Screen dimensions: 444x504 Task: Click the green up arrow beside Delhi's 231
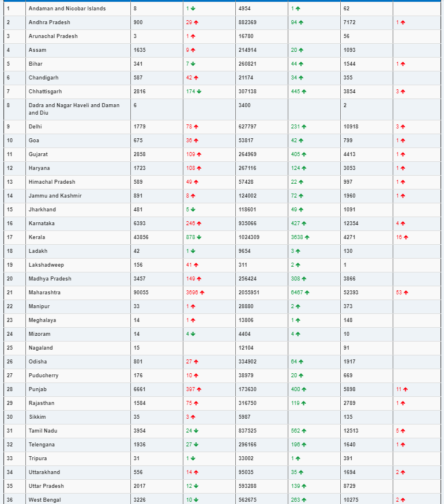point(304,127)
